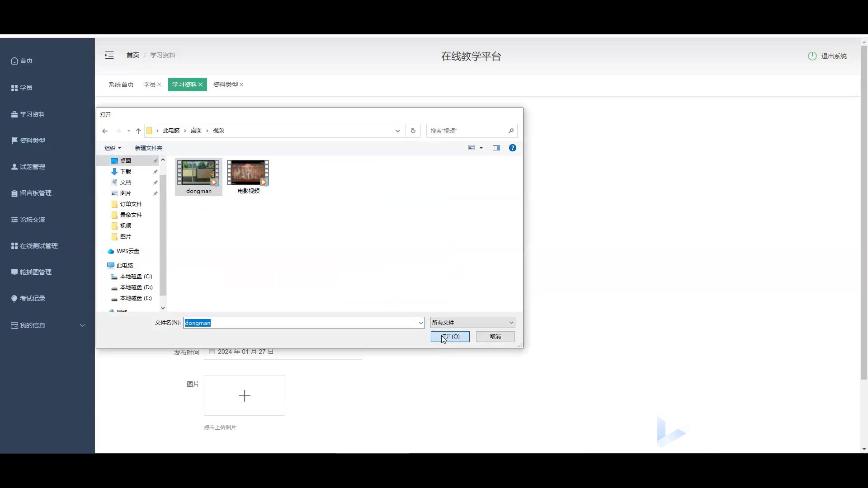Close the 学员 tab with its X
868x488 pixels.
pyautogui.click(x=159, y=84)
